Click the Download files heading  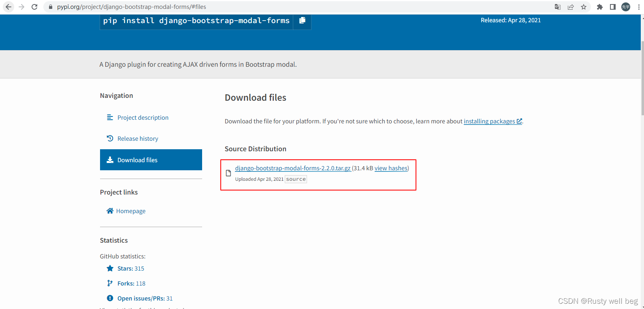point(256,97)
